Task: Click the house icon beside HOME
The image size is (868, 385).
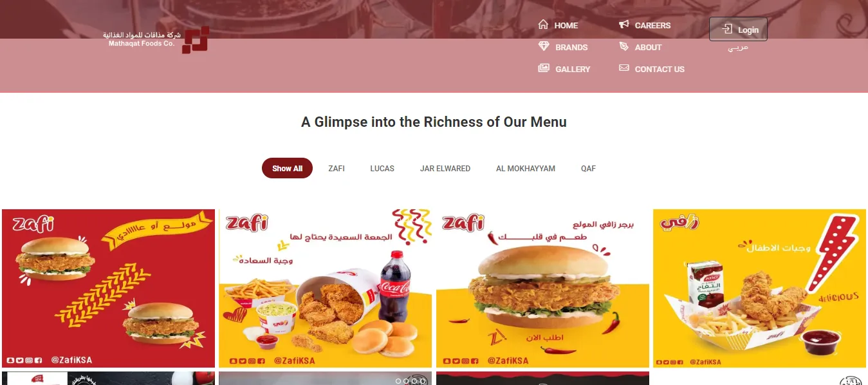Action: (x=543, y=24)
